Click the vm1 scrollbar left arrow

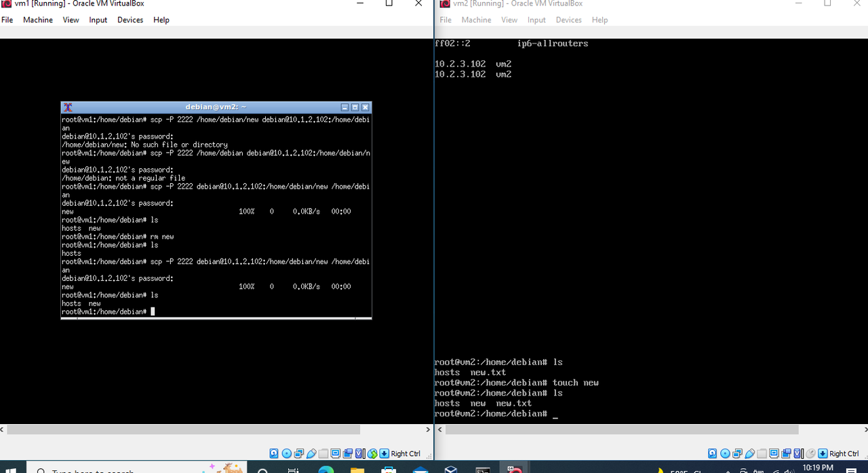coord(3,430)
